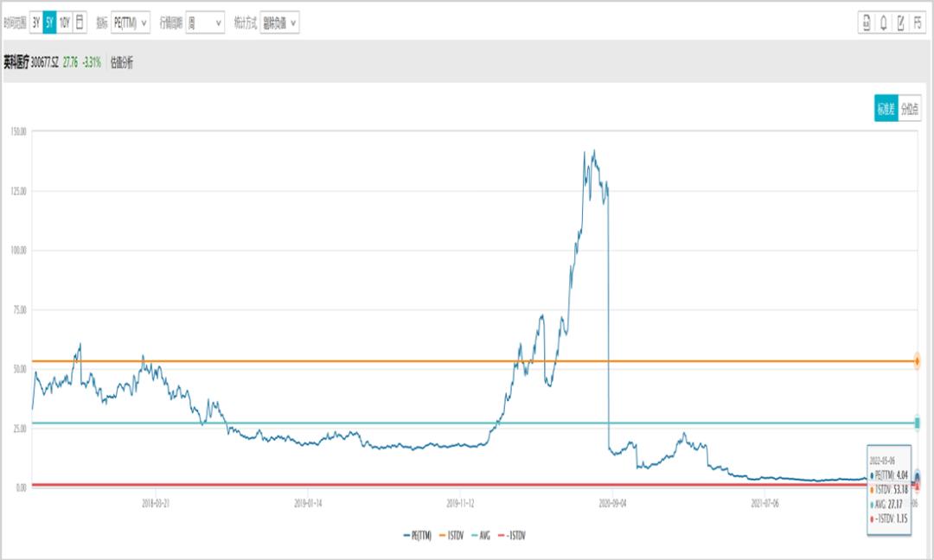Select the 10Y time range
The image size is (934, 560).
click(x=64, y=22)
